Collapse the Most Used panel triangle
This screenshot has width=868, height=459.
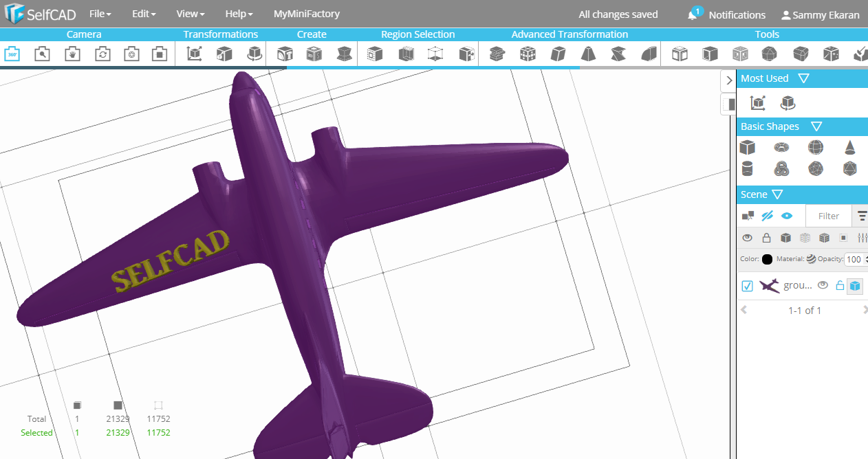[x=803, y=78]
